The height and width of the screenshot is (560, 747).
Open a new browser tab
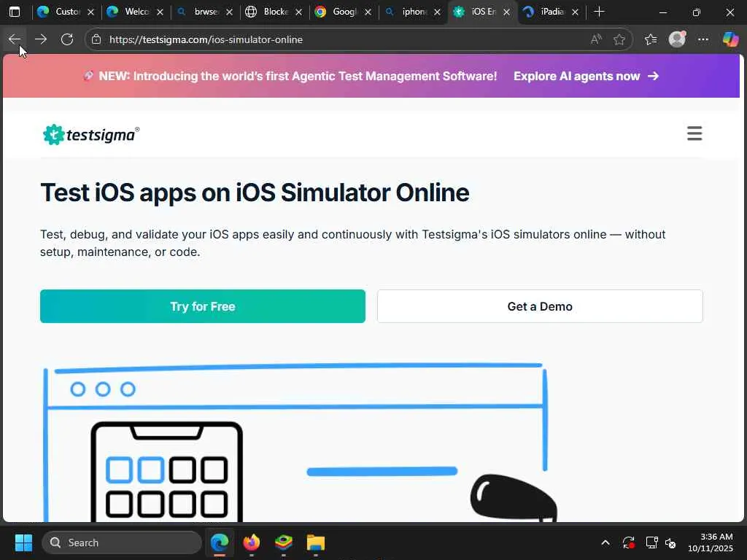click(x=600, y=12)
